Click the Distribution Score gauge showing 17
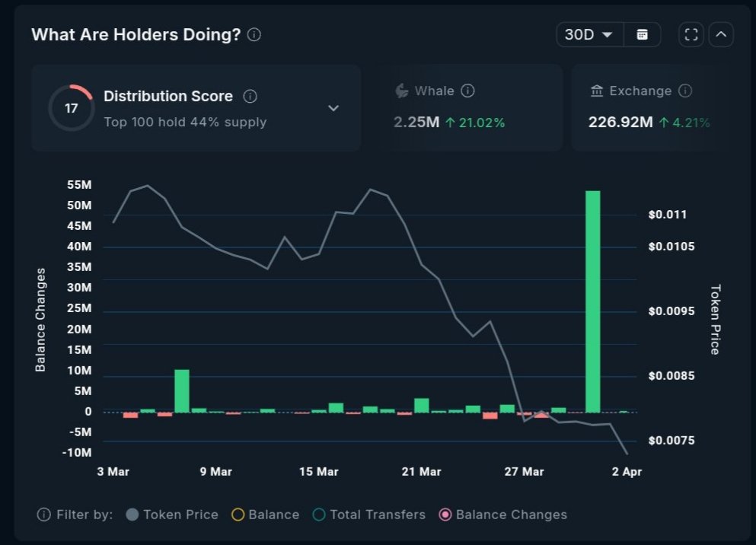 coord(72,108)
